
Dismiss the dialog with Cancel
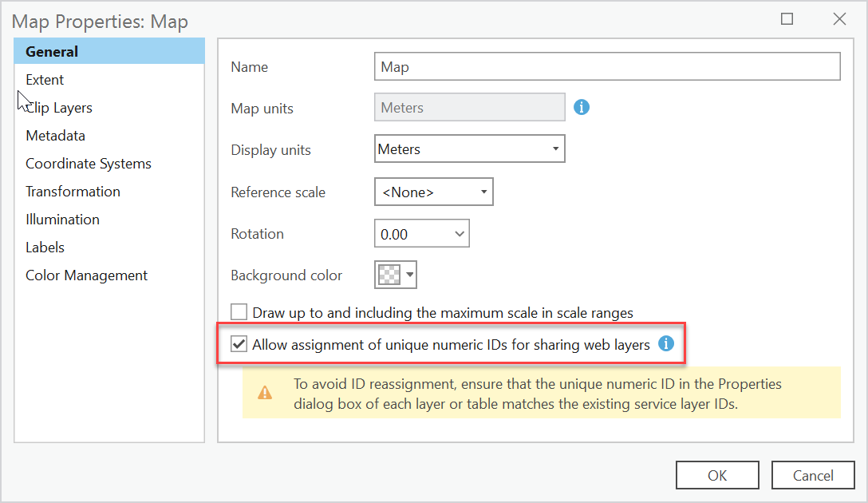pos(813,474)
